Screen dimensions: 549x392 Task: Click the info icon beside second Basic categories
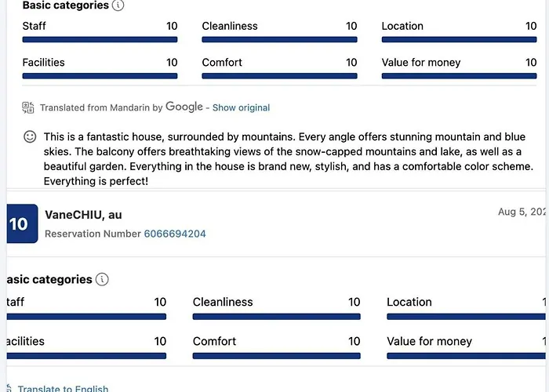click(x=102, y=279)
